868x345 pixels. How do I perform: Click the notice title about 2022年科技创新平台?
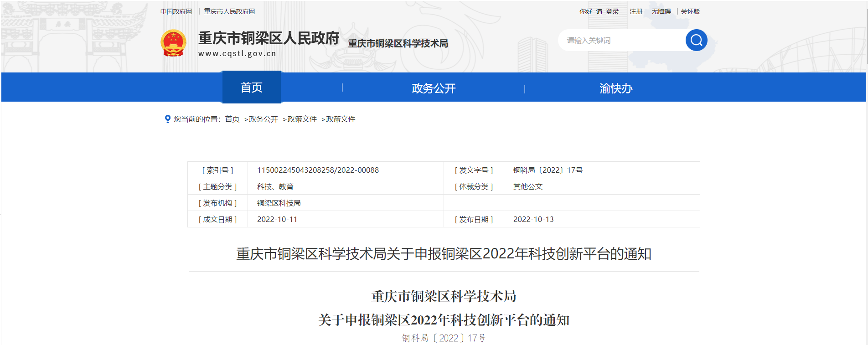coord(443,254)
